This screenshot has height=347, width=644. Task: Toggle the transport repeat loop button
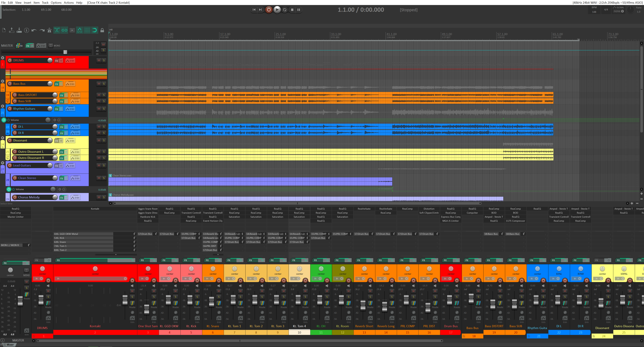[x=284, y=10]
